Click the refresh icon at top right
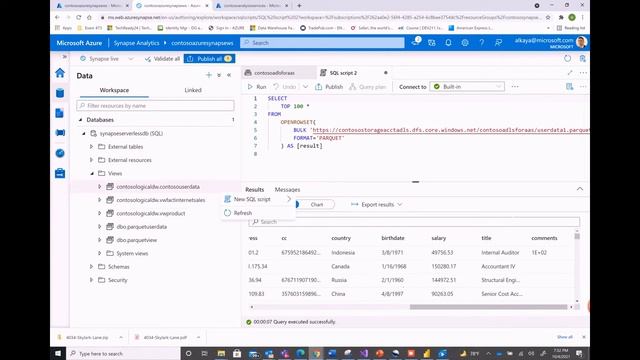Viewport: 640px width, 360px height. click(567, 58)
